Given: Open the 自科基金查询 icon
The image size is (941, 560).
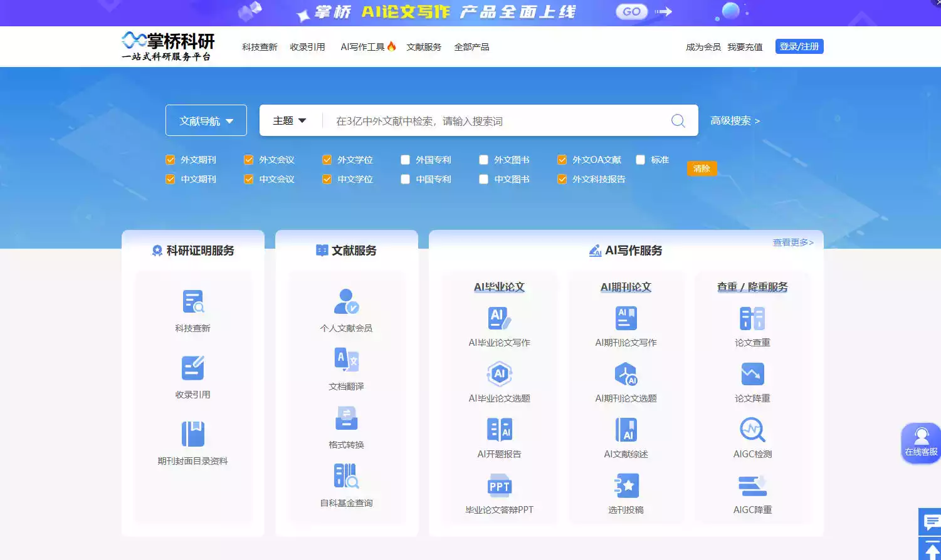Looking at the screenshot, I should click(x=346, y=477).
